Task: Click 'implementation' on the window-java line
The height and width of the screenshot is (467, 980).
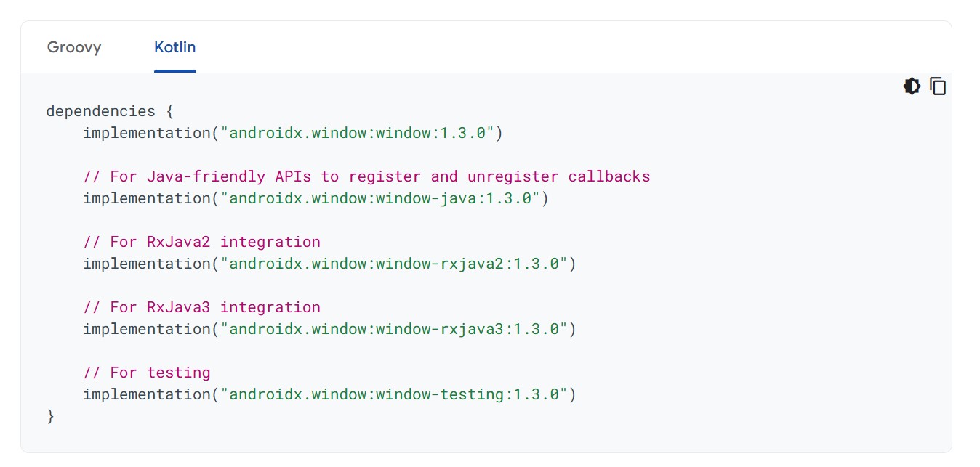Action: pyautogui.click(x=147, y=198)
